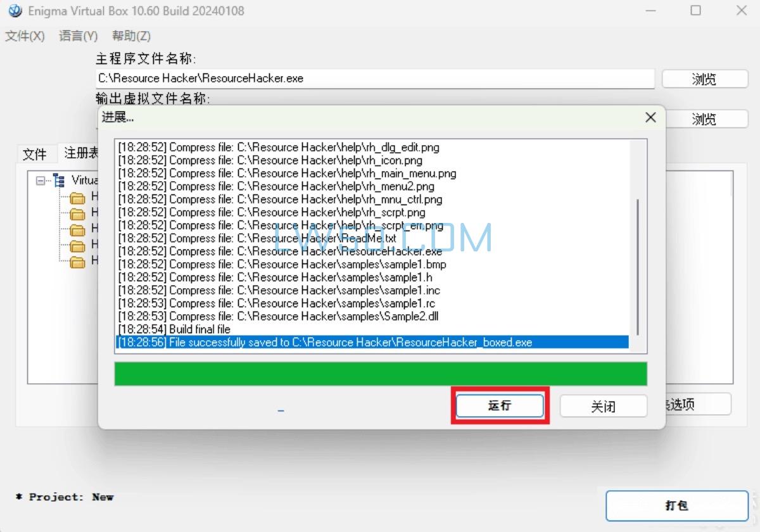This screenshot has height=532, width=760.
Task: Switch to the 文件 tab
Action: click(35, 154)
